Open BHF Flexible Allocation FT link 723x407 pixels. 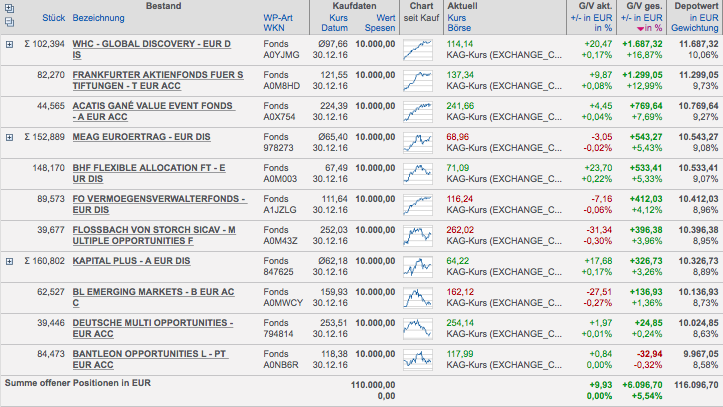(149, 173)
